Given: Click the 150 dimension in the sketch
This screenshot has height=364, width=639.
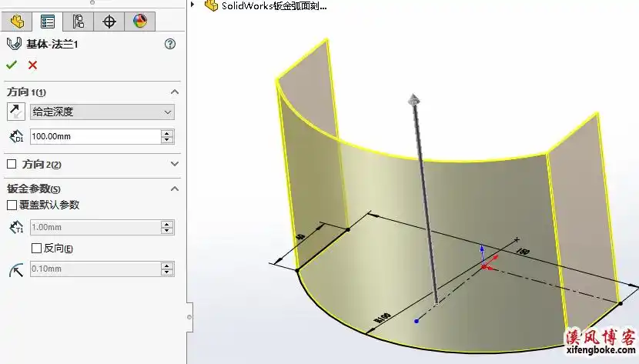Looking at the screenshot, I should (523, 251).
